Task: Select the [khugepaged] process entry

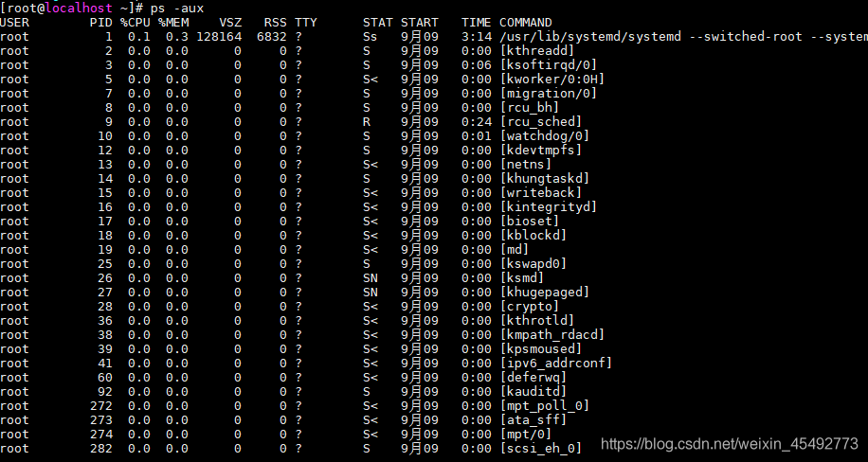Action: pyautogui.click(x=545, y=293)
